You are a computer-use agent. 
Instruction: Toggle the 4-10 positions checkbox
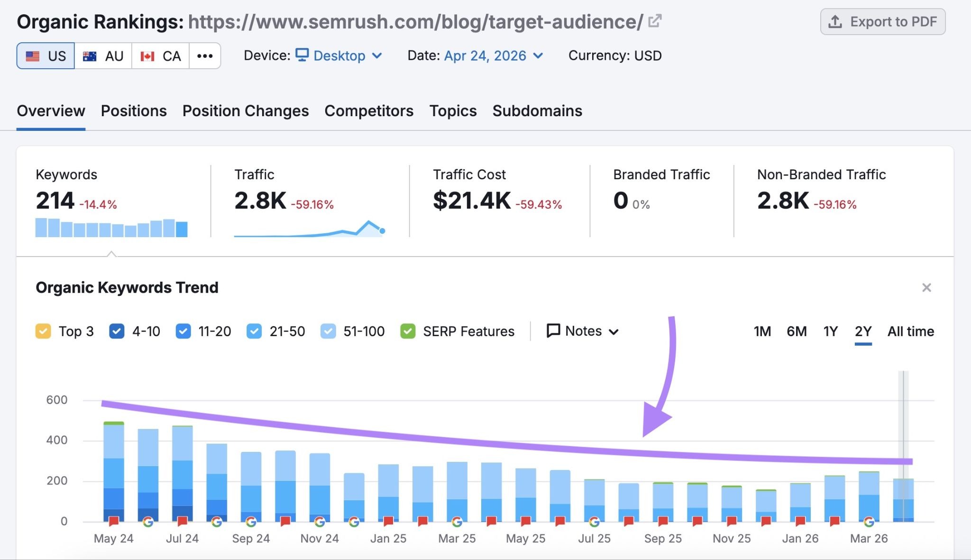117,331
